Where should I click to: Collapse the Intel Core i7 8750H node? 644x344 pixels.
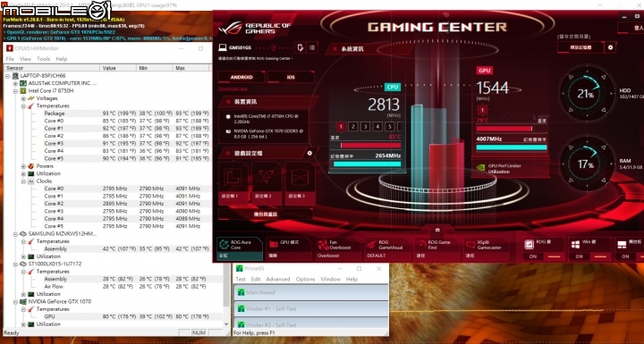point(15,91)
